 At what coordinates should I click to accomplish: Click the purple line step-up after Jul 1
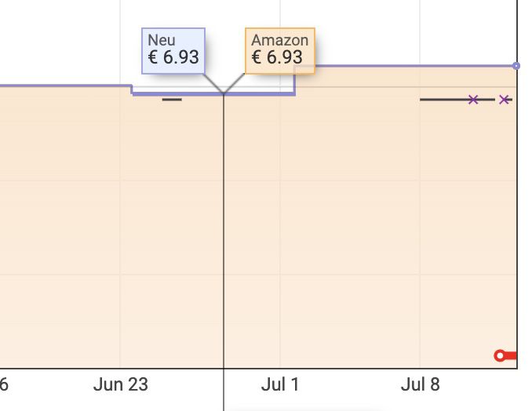tap(295, 80)
